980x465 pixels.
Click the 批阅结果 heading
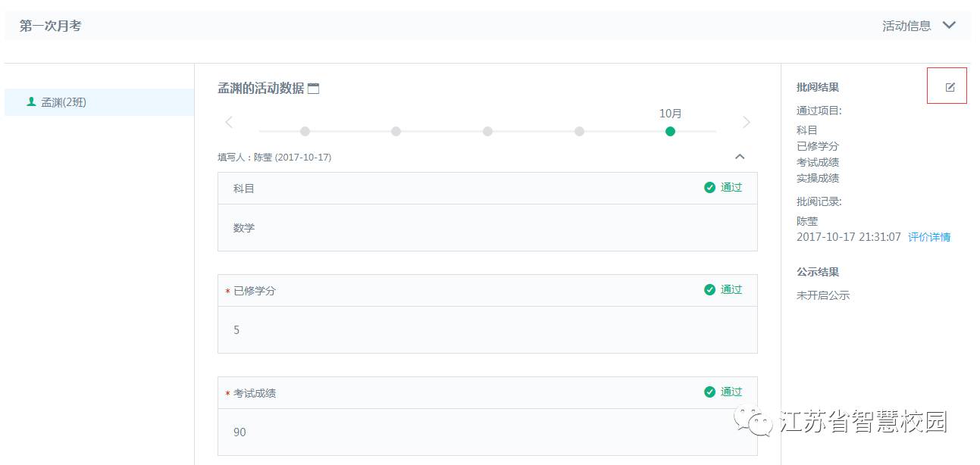[x=818, y=87]
